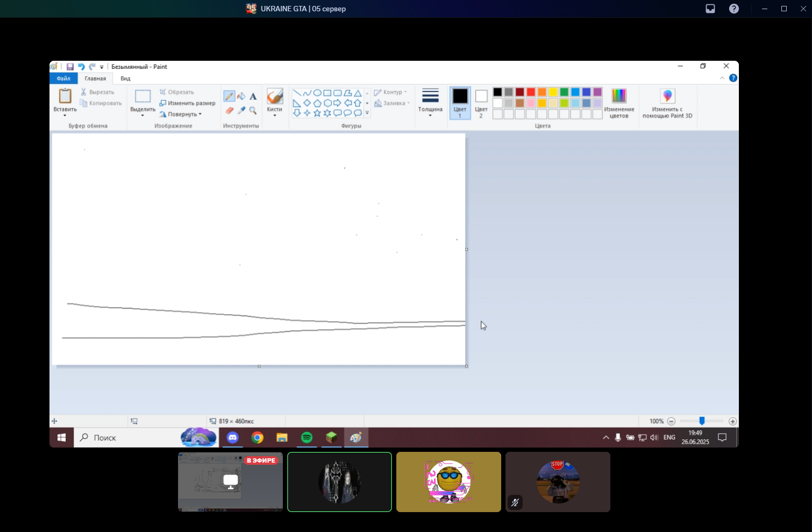Screen dimensions: 812x532
Task: Expand the full shapes gallery list
Action: click(x=367, y=114)
